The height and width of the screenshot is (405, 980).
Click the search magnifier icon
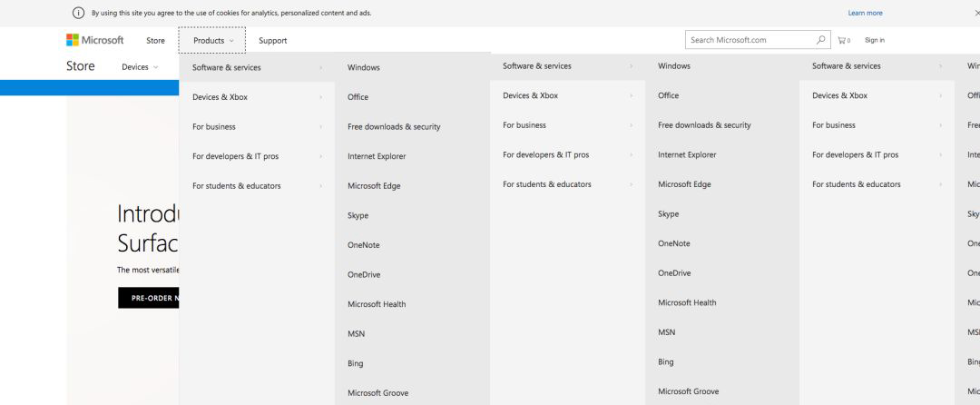[x=821, y=40]
